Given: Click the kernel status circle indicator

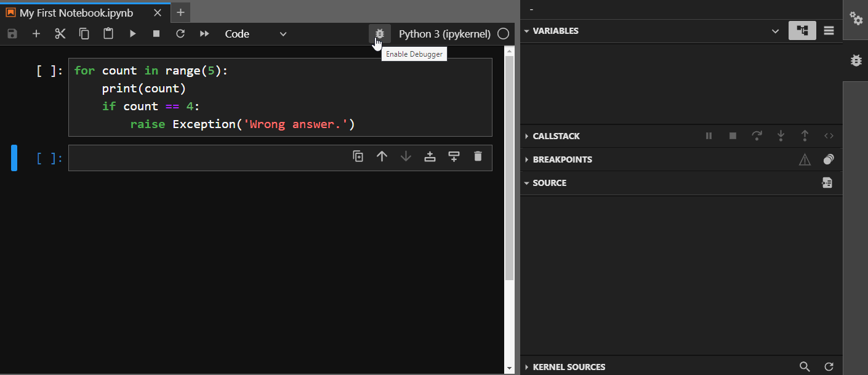Looking at the screenshot, I should pos(504,34).
